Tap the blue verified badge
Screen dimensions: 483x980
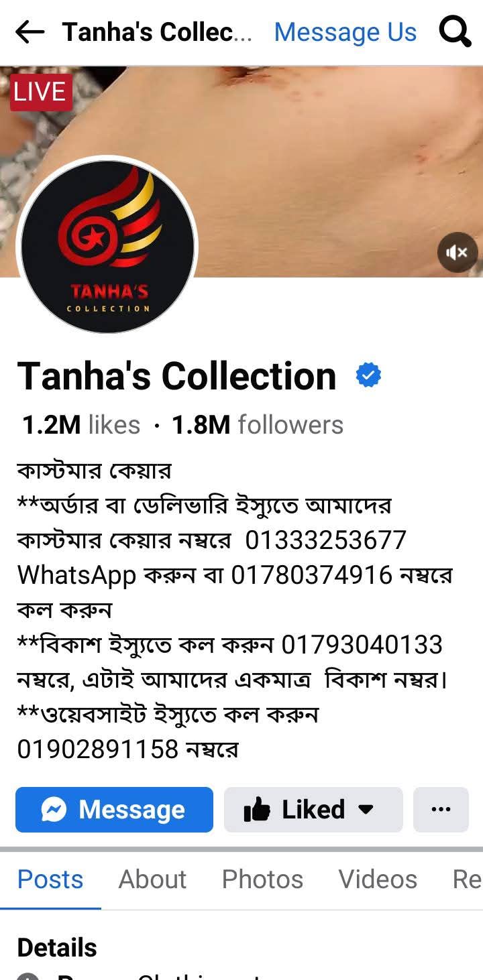pos(368,375)
